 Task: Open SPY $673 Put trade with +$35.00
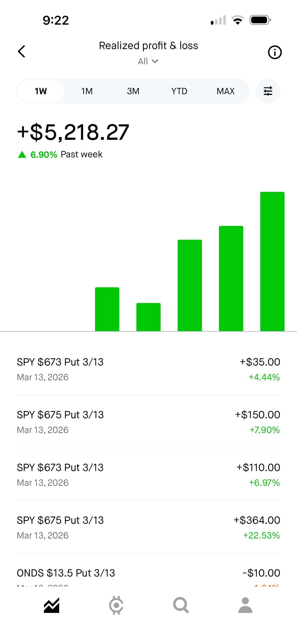click(148, 369)
